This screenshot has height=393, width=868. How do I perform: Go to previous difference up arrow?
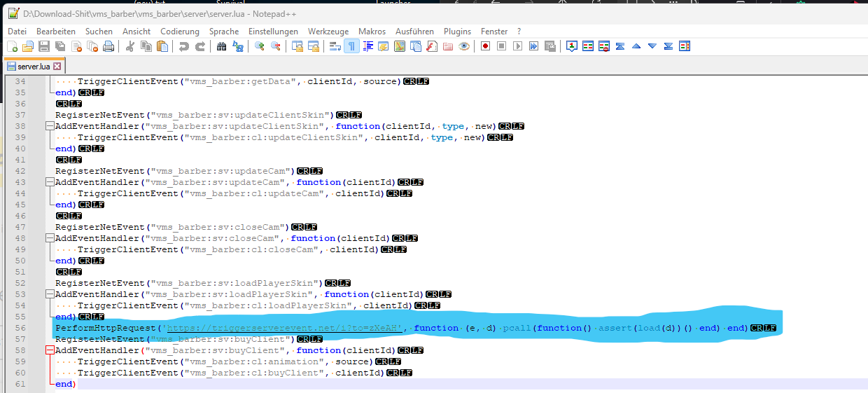pos(636,46)
